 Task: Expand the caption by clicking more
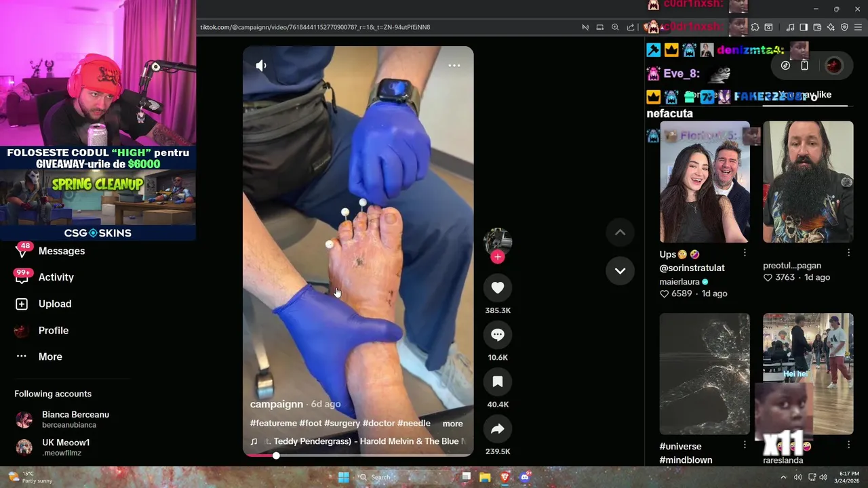coord(453,424)
